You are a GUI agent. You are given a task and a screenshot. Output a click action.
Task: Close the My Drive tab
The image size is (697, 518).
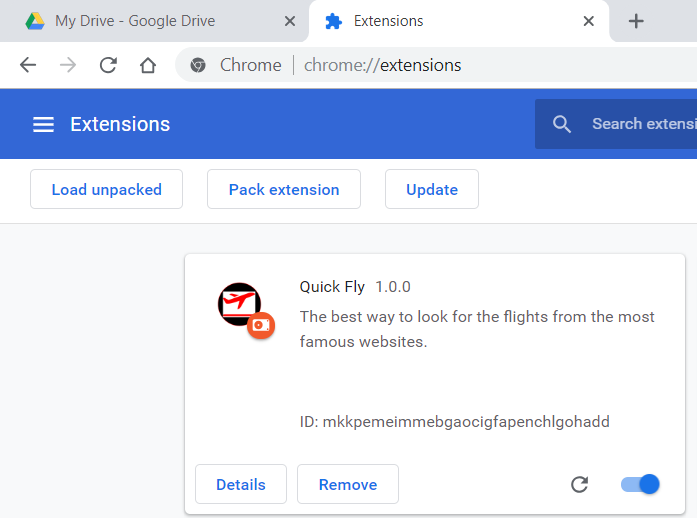point(290,21)
